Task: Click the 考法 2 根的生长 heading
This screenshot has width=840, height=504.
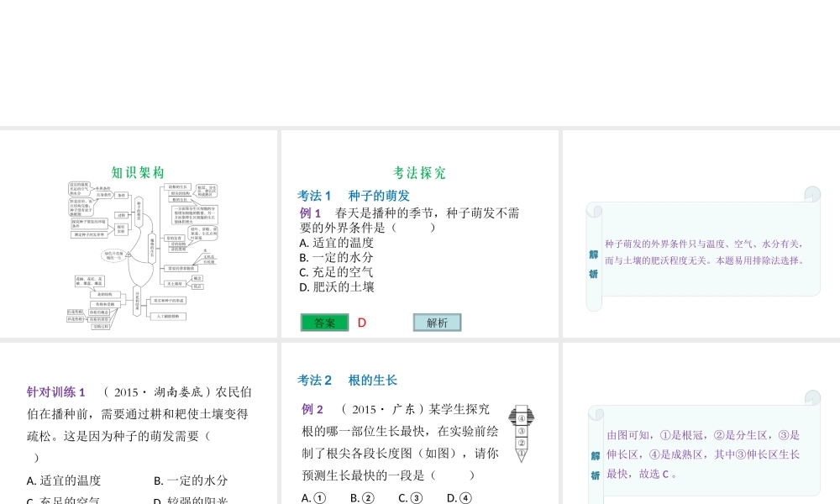Action: [x=347, y=381]
